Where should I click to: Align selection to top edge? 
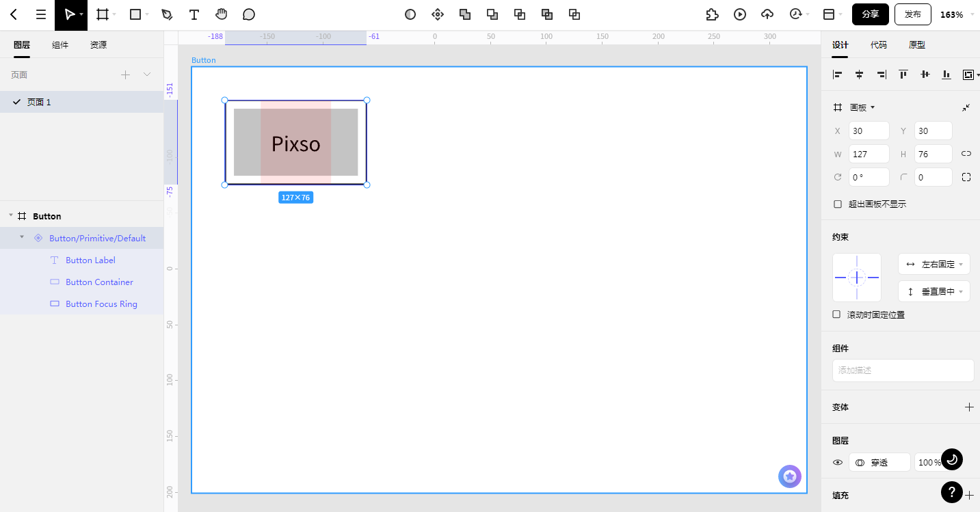[x=903, y=75]
